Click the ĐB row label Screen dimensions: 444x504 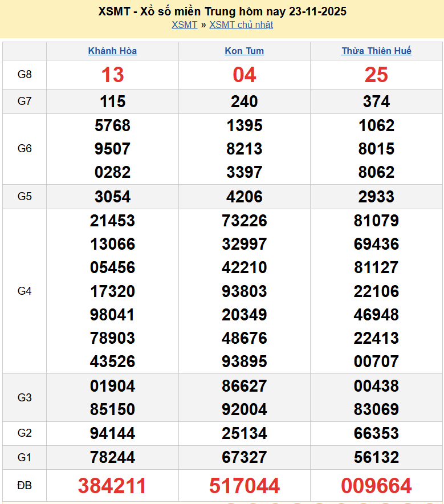[25, 486]
